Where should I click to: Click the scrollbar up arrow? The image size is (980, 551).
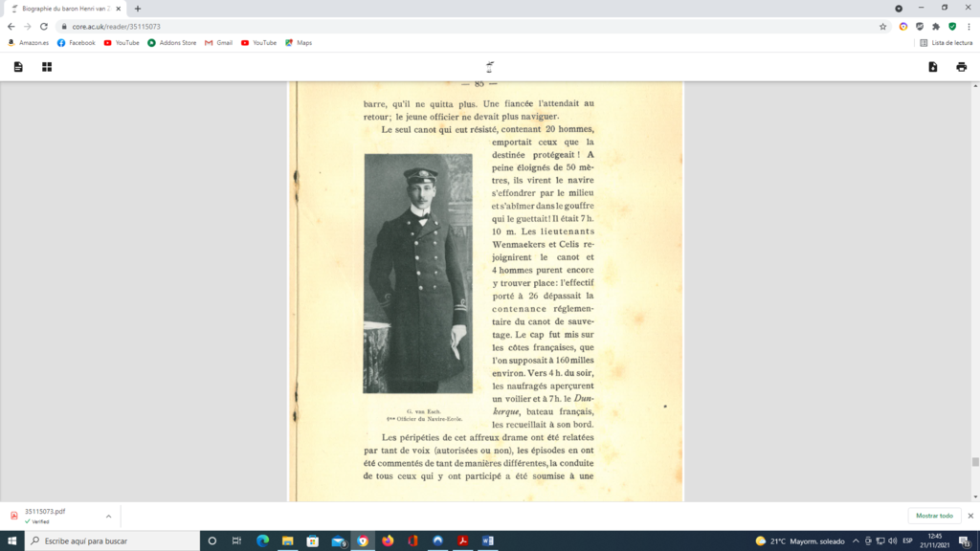pyautogui.click(x=975, y=85)
